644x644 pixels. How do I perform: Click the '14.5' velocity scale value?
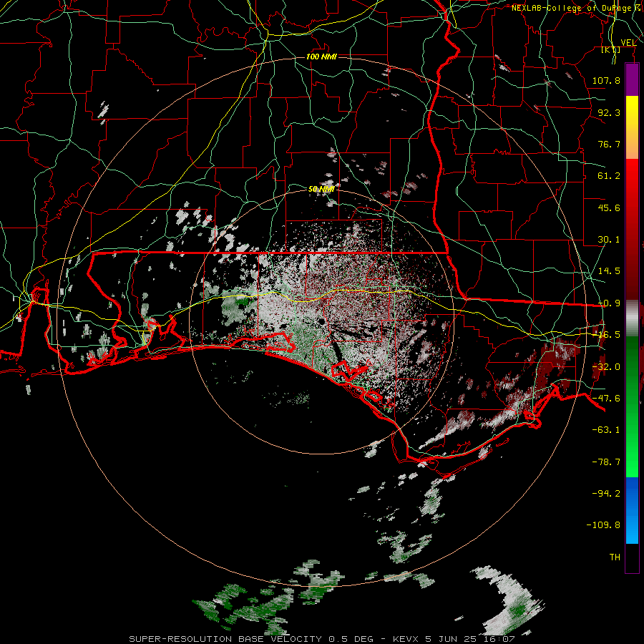[609, 271]
